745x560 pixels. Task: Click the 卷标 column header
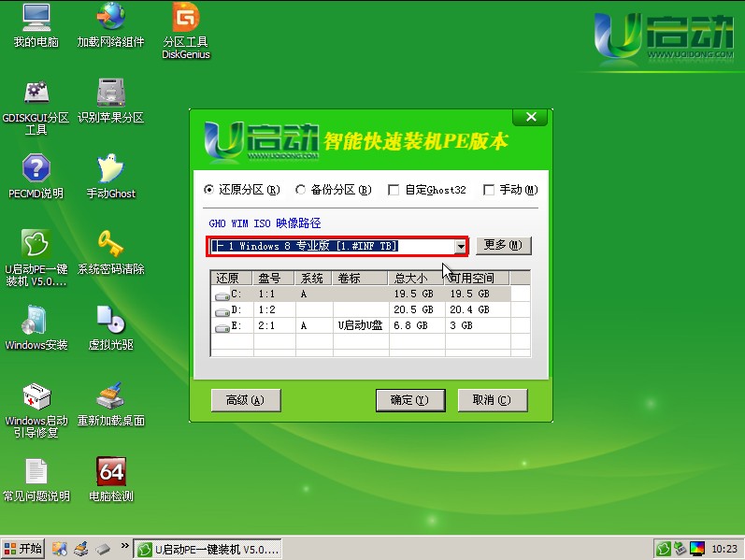coord(361,278)
